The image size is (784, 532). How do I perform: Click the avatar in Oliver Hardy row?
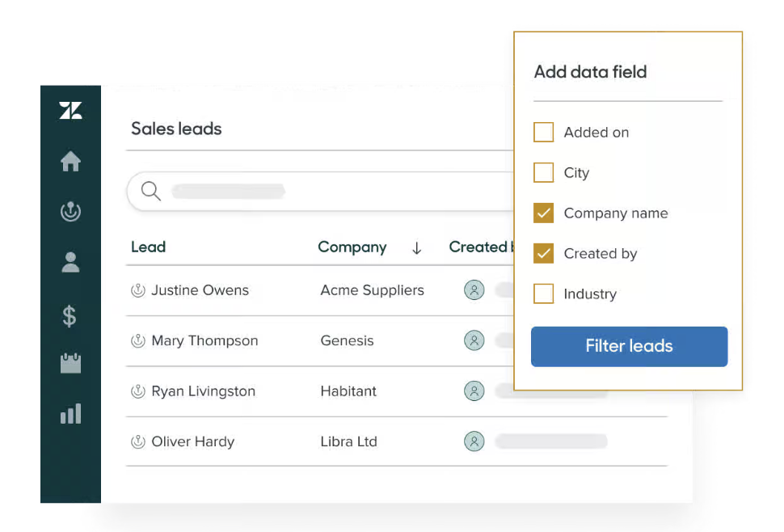474,441
